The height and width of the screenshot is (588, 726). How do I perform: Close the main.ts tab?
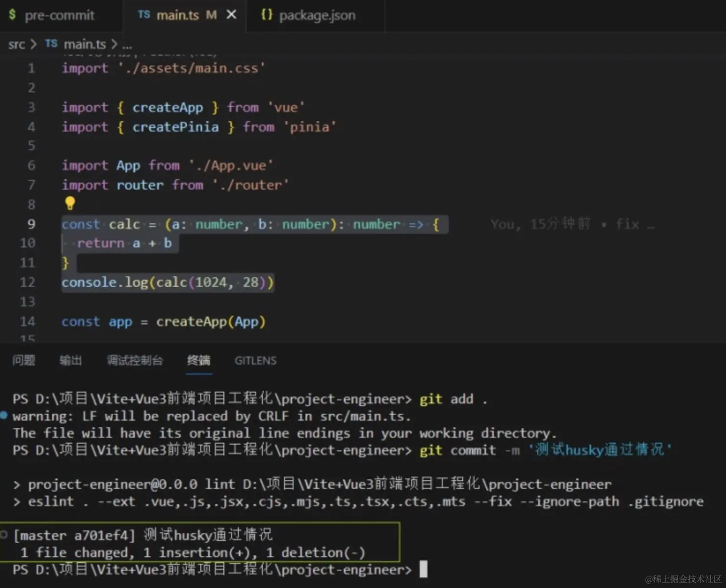point(232,15)
